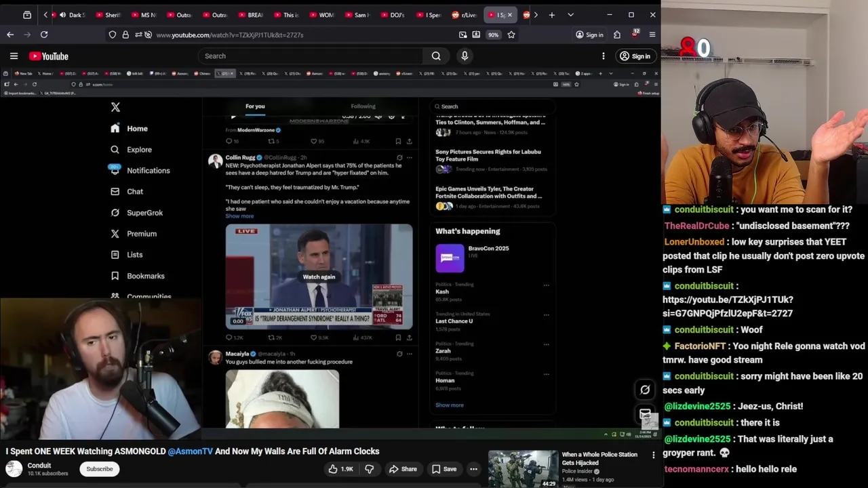868x488 pixels.
Task: Go back using the browser back arrow
Action: tap(10, 35)
